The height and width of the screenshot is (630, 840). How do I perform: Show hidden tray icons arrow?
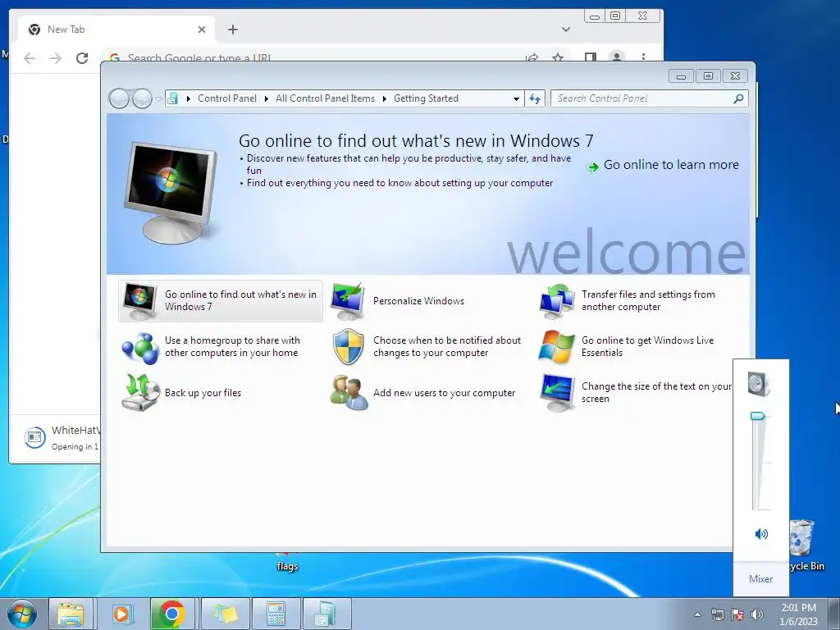click(x=697, y=614)
